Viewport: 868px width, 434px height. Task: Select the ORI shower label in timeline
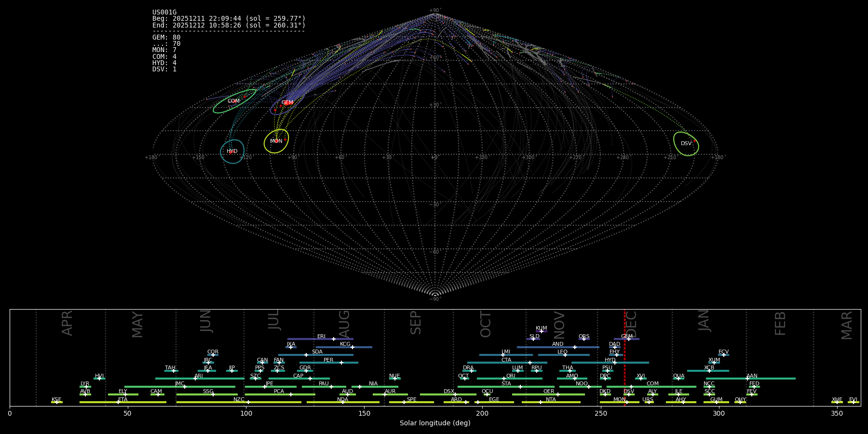click(511, 376)
